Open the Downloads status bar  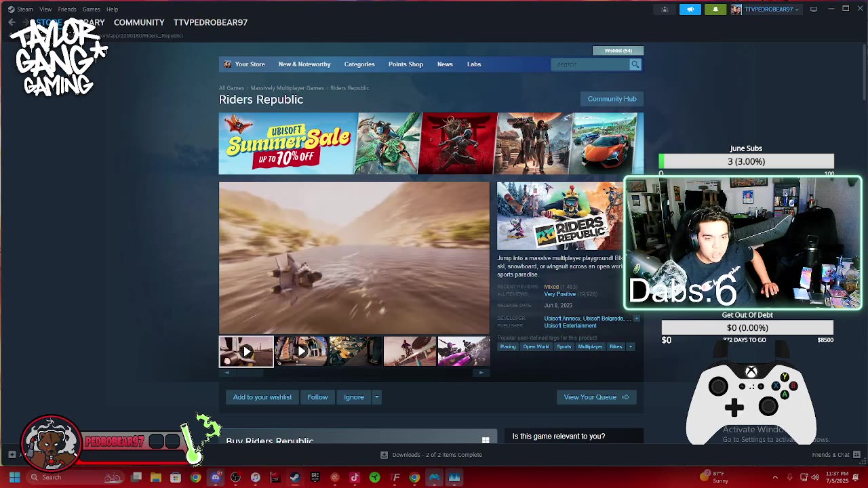[x=431, y=455]
